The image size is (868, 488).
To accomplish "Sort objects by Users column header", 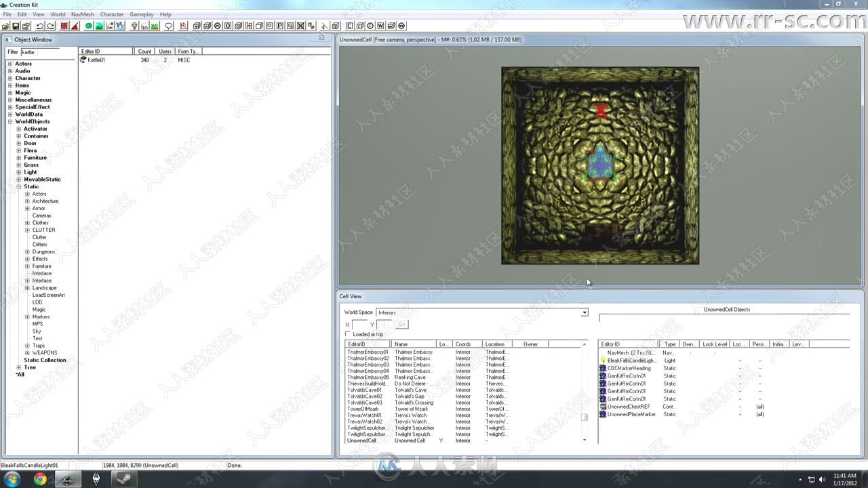I will (165, 52).
